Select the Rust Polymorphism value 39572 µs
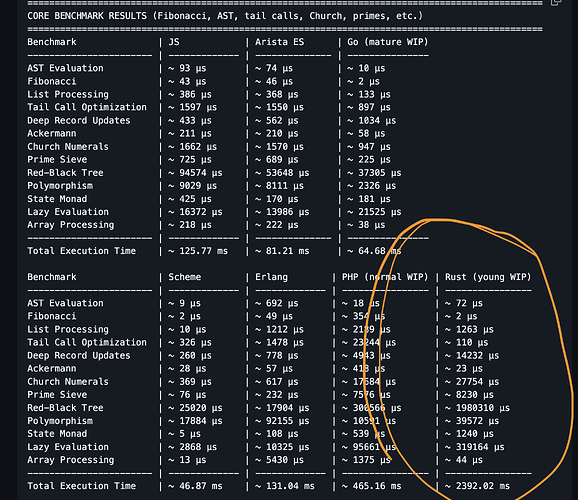Screen dimensions: 578x500 tap(472, 421)
